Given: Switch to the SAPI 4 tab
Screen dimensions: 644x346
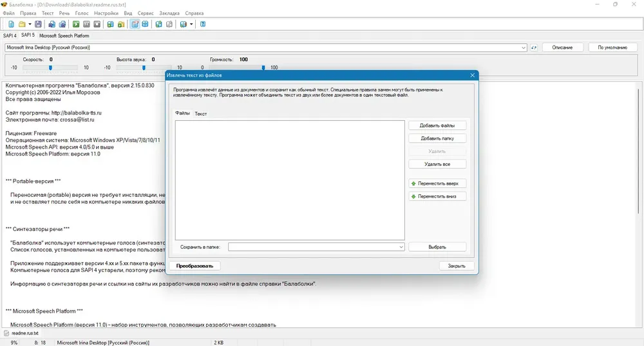Looking at the screenshot, I should pos(10,35).
